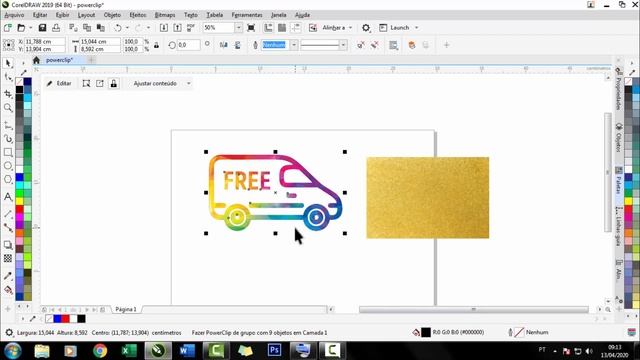Viewport: 640px width, 360px height.
Task: Select the Artistic Media tool
Action: pyautogui.click(x=8, y=139)
